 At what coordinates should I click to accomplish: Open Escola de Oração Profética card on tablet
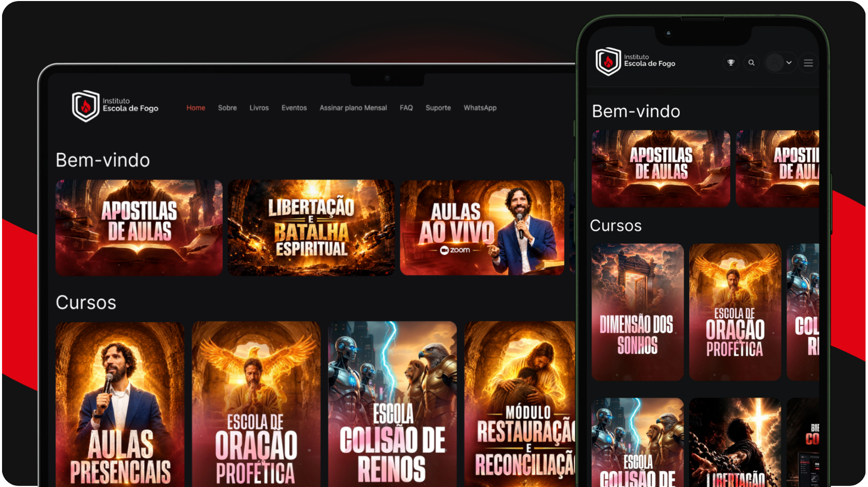[x=256, y=404]
